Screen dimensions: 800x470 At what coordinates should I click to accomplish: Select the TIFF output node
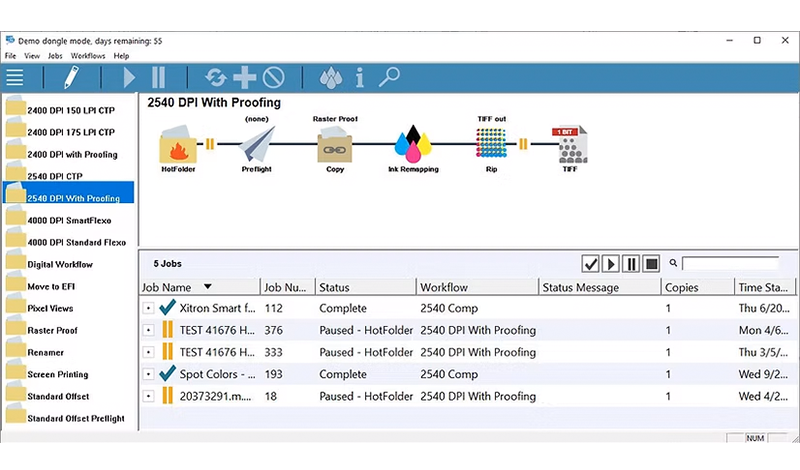point(570,144)
